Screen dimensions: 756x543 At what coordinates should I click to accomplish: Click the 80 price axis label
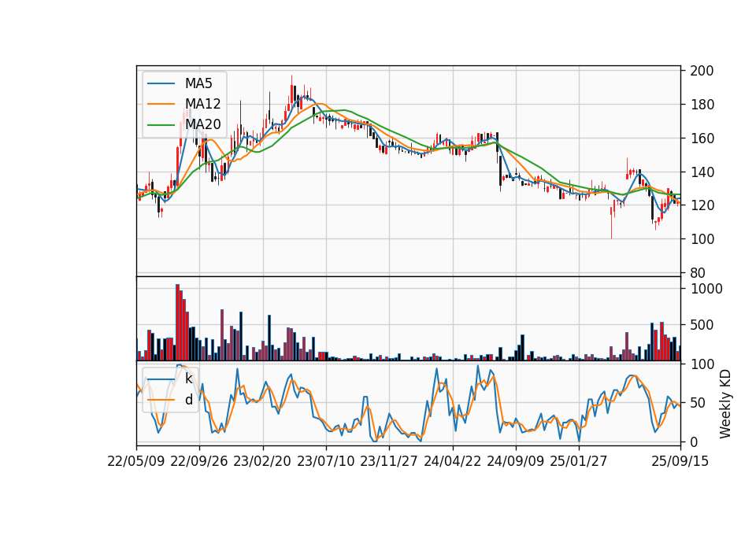[698, 273]
